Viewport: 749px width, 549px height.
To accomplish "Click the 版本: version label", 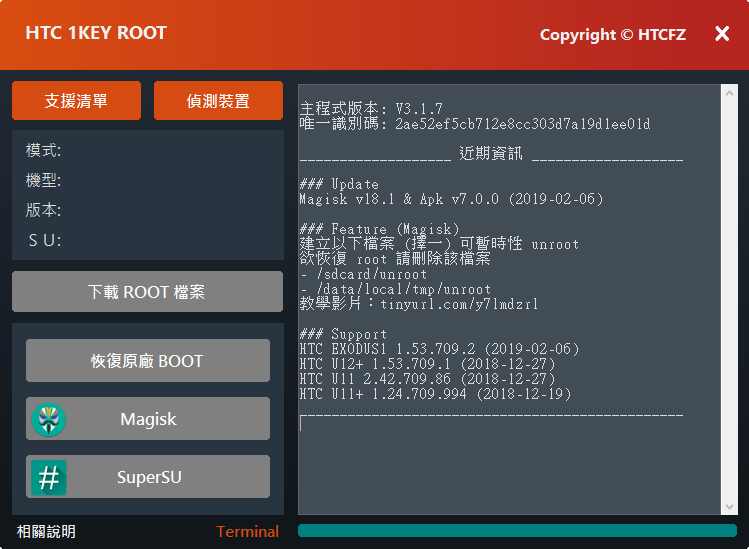I will click(43, 210).
